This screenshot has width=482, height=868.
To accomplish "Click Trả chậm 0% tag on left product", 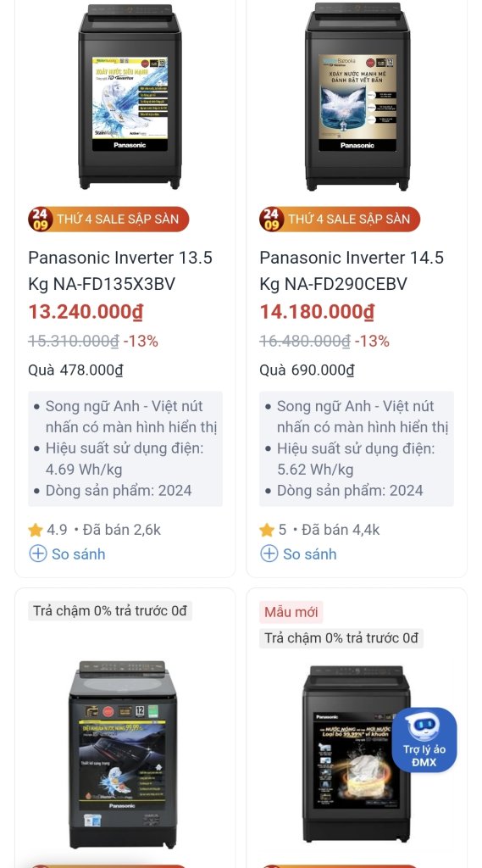I will (110, 610).
